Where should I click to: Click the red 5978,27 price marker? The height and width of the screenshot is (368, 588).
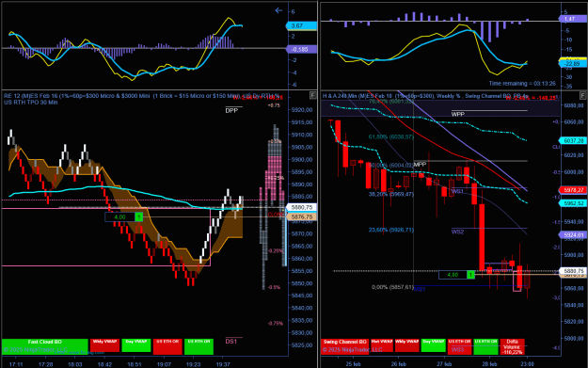click(573, 190)
